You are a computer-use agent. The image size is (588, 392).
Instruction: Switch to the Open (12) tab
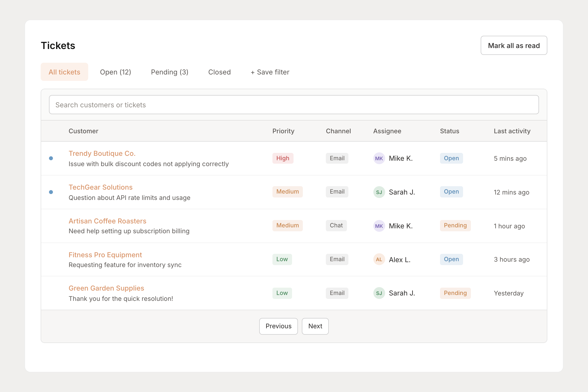(x=115, y=72)
